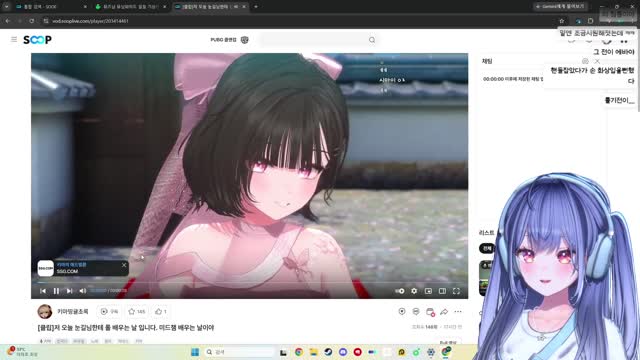Open the more options ellipsis under video
The height and width of the screenshot is (360, 640).
click(458, 311)
